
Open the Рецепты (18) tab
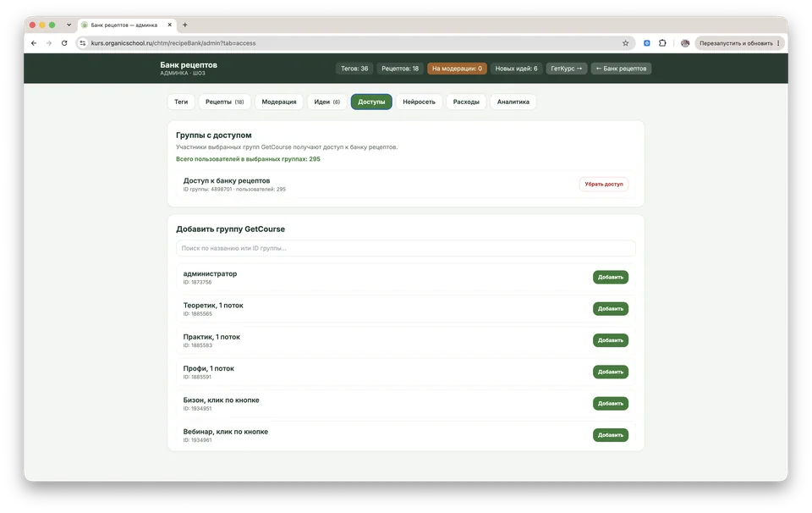point(224,102)
